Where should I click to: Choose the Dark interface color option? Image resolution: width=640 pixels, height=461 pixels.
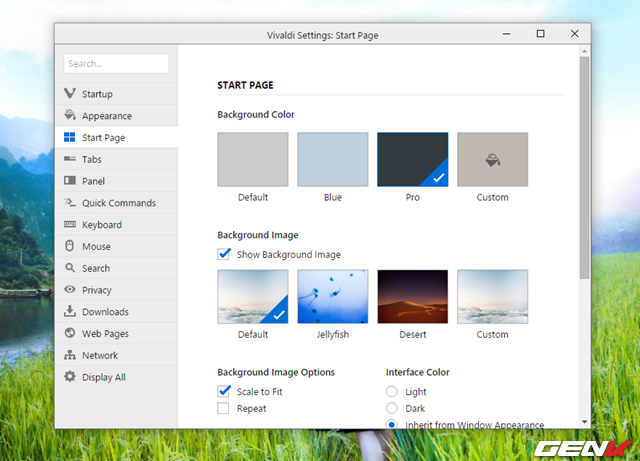click(392, 408)
